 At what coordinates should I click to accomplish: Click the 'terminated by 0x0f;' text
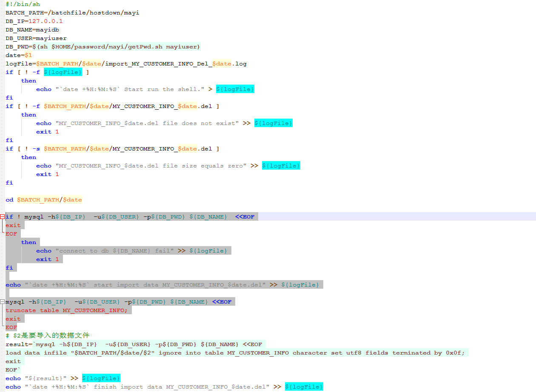click(428, 353)
